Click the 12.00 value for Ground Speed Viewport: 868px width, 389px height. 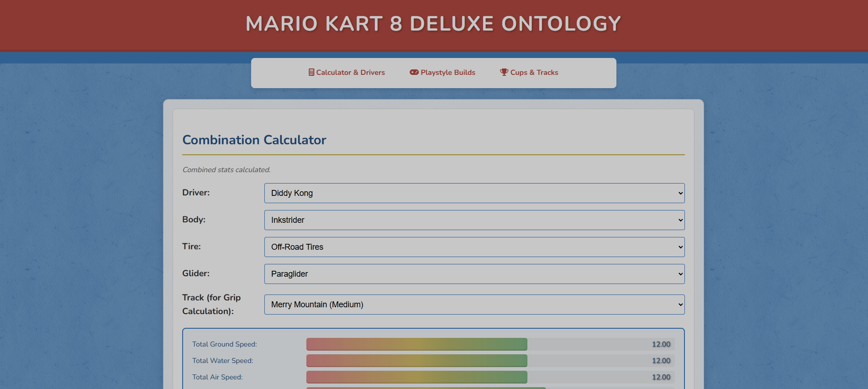pos(661,344)
